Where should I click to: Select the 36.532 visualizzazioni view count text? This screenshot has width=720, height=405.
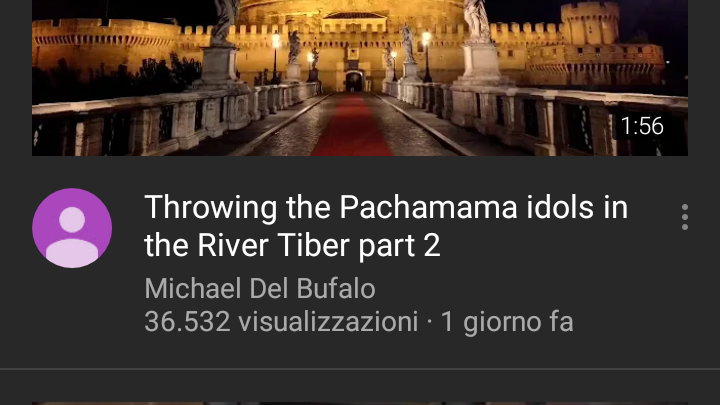point(281,321)
